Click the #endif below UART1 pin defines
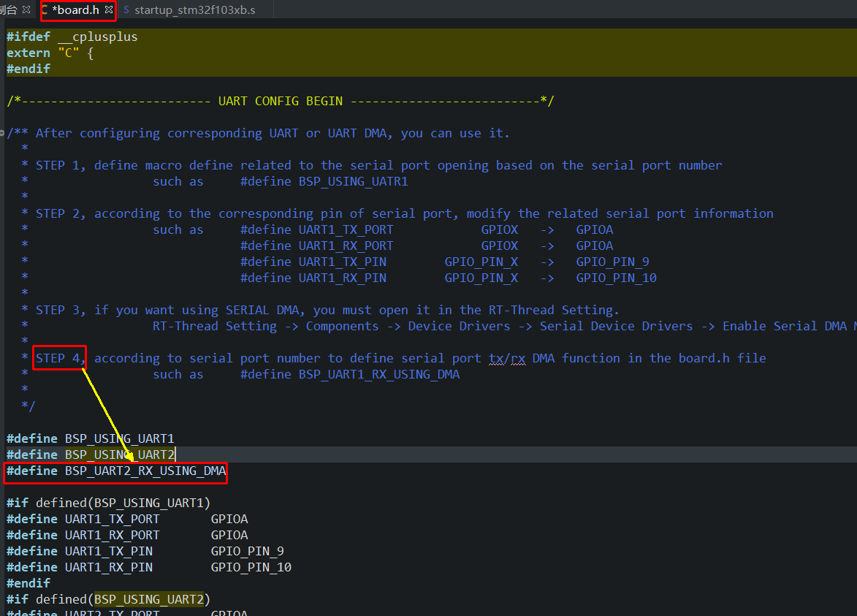The image size is (857, 616). point(28,582)
